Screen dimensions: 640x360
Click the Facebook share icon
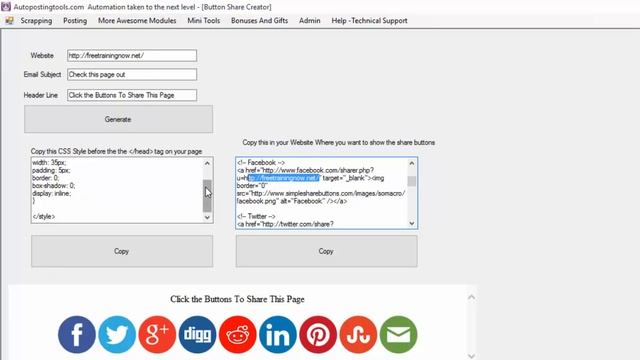[77, 334]
